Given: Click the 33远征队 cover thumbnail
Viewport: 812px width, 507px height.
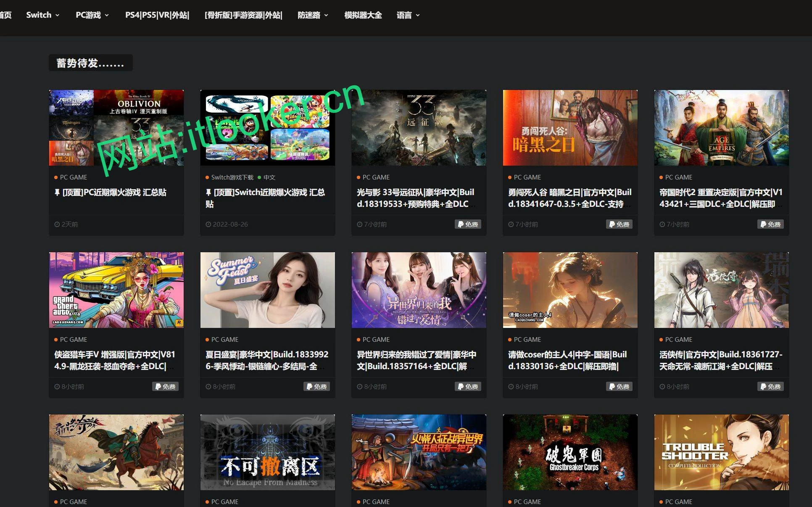Looking at the screenshot, I should (419, 127).
